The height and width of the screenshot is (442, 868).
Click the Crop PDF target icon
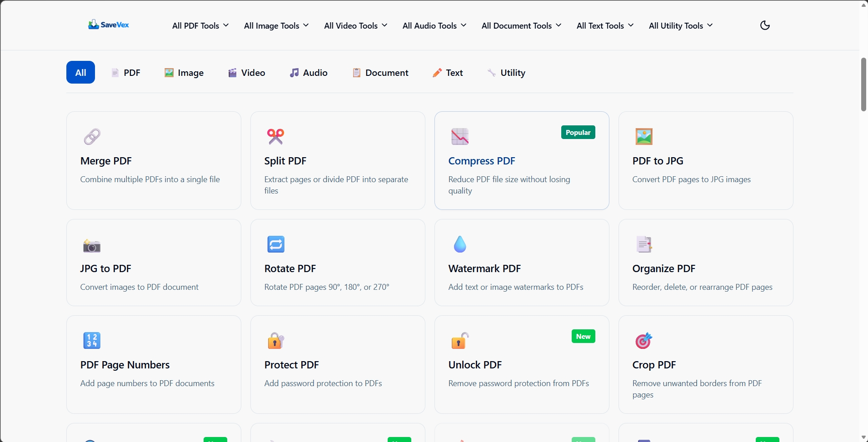[x=644, y=341]
